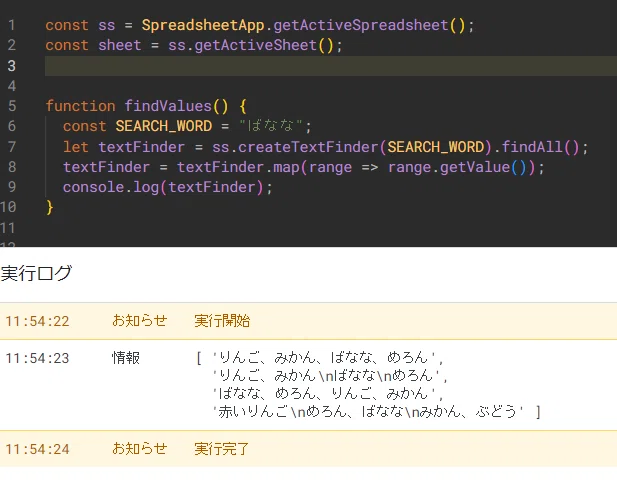Viewport: 617px width, 485px height.
Task: Click result 'りんご、みかん\nばなな\nめろん'
Action: (x=326, y=376)
